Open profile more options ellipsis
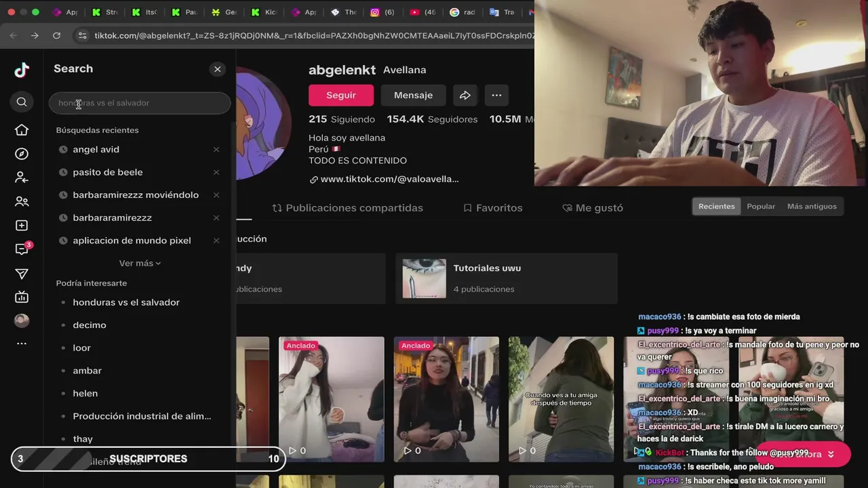Image resolution: width=868 pixels, height=488 pixels. [496, 96]
